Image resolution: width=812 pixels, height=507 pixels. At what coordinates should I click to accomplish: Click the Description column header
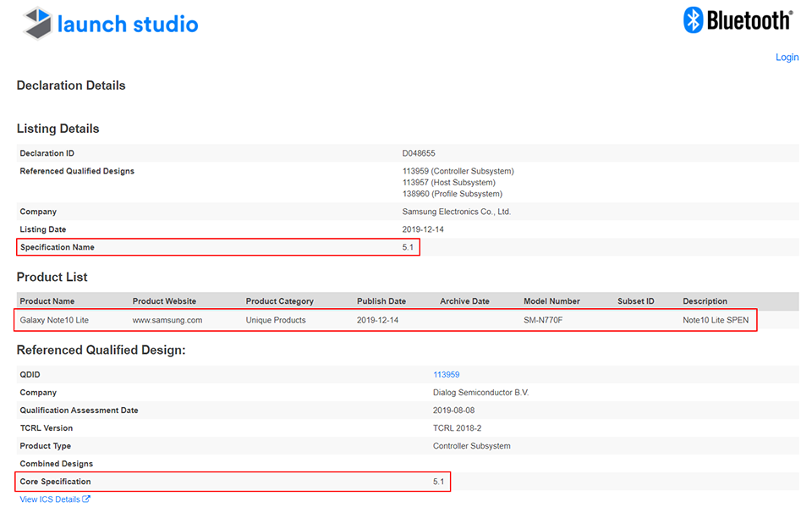(705, 301)
